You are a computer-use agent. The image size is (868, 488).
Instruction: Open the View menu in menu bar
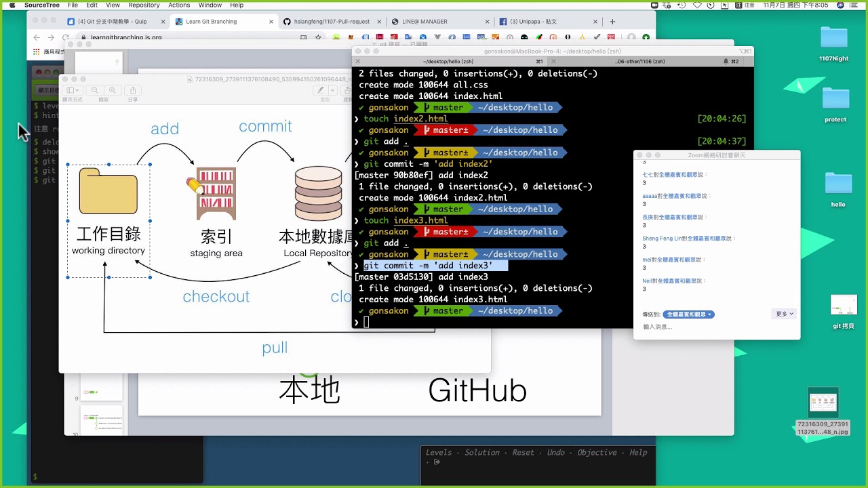click(113, 5)
